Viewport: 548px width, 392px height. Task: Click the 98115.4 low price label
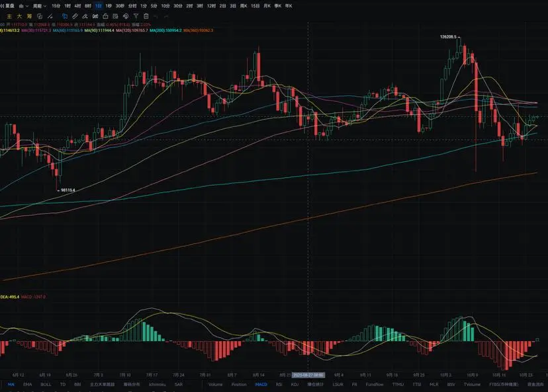(68, 190)
